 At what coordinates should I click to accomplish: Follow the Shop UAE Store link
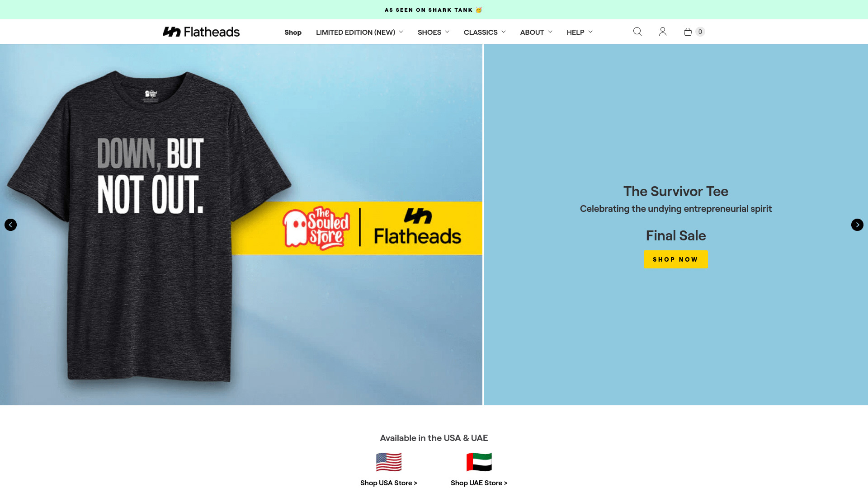[x=479, y=483]
